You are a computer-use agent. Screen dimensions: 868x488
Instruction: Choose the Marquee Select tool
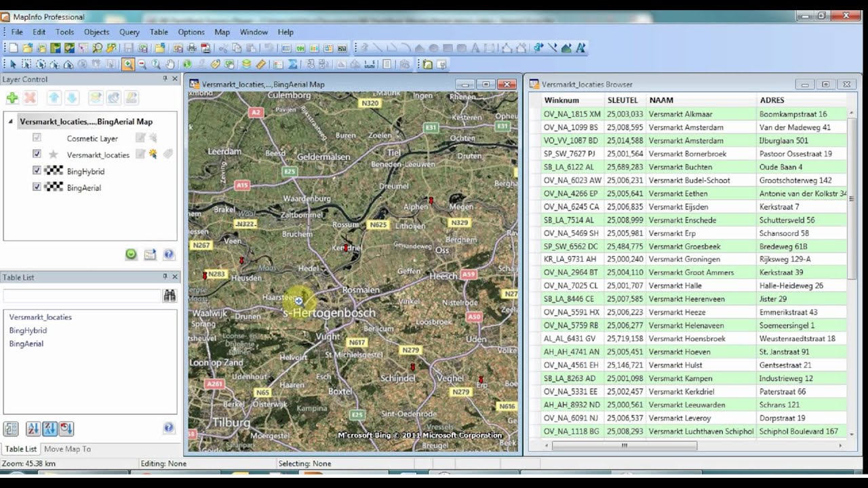(x=26, y=64)
